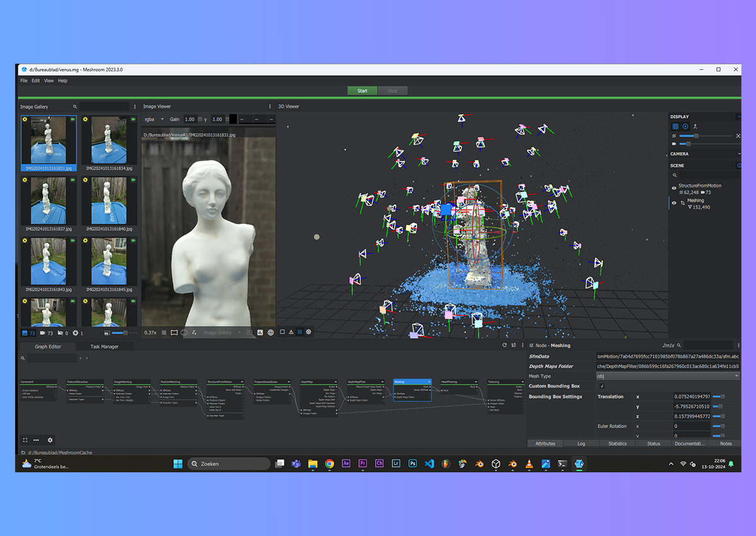Click the image statistics chart icon in Image Viewer
The width and height of the screenshot is (756, 536).
[260, 332]
